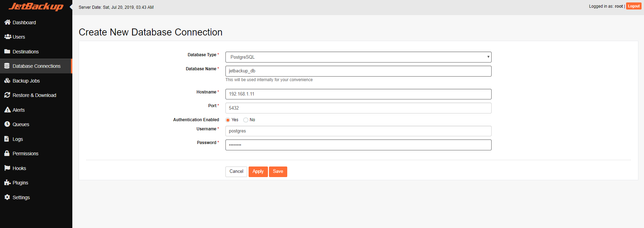The width and height of the screenshot is (644, 228).
Task: Click the Logs document icon
Action: tap(7, 139)
